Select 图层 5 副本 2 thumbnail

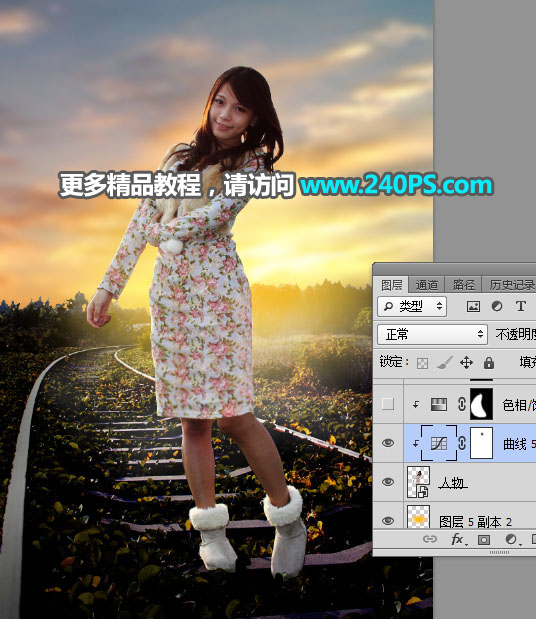pos(418,516)
